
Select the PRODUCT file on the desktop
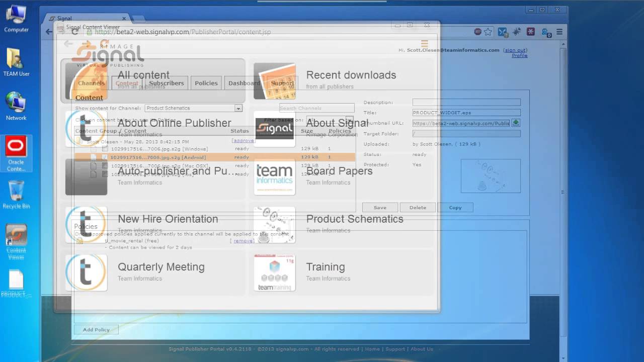coord(16,284)
